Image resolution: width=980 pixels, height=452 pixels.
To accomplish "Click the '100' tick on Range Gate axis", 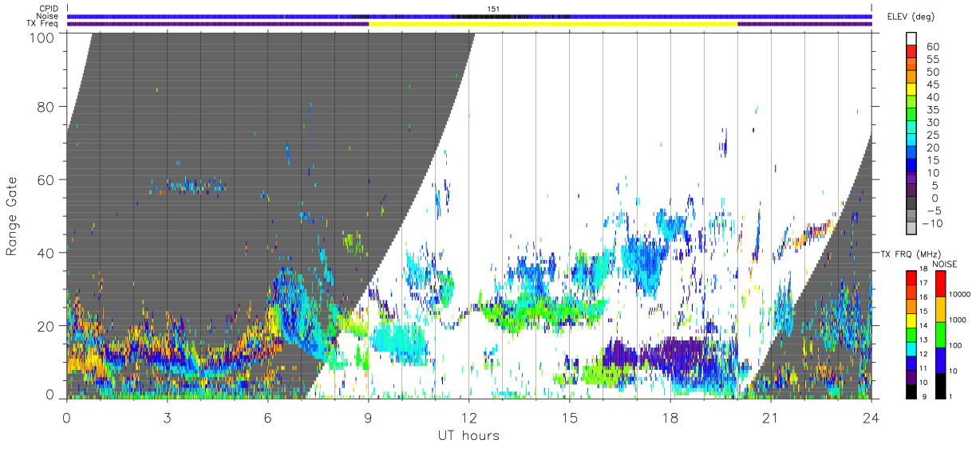I will 44,37.
